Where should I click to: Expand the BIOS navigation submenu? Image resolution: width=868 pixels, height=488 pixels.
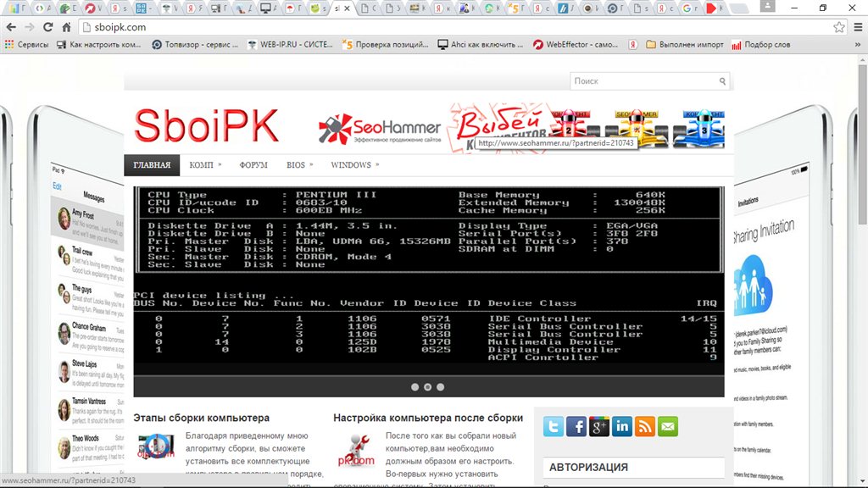[x=299, y=165]
